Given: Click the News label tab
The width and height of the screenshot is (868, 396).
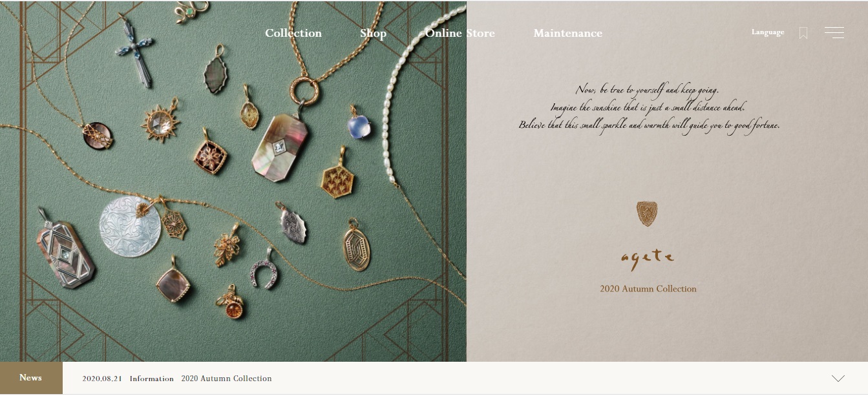Looking at the screenshot, I should click(x=31, y=378).
